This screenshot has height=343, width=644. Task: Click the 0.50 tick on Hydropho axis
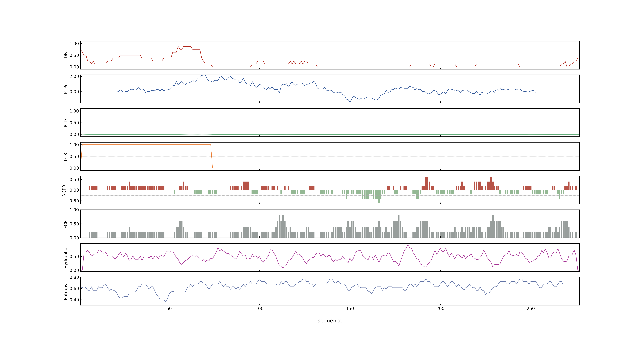74,257
